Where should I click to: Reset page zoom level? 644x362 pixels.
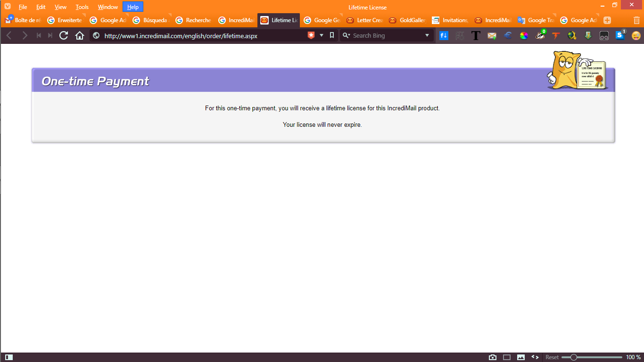coord(552,357)
